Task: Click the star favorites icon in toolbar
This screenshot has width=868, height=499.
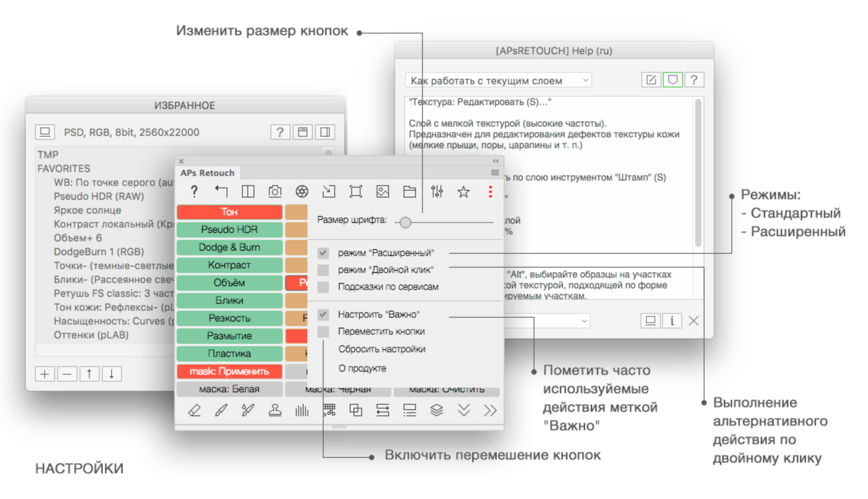Action: 463,191
